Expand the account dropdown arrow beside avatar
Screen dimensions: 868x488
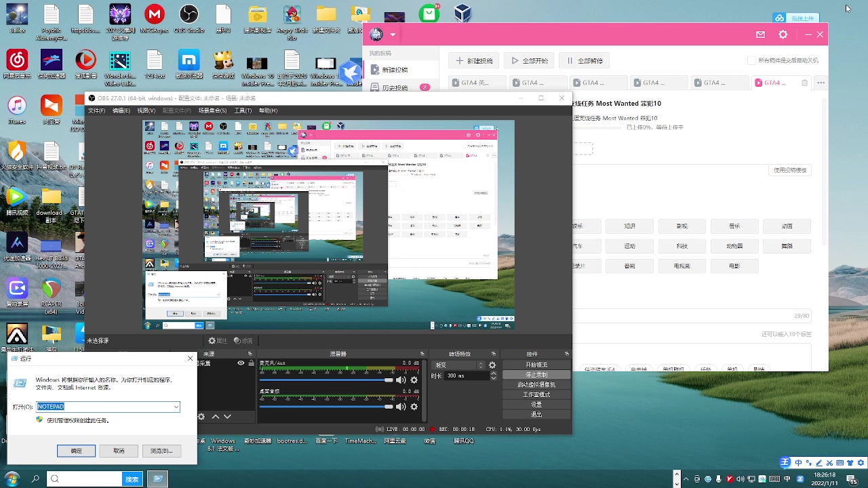[393, 35]
